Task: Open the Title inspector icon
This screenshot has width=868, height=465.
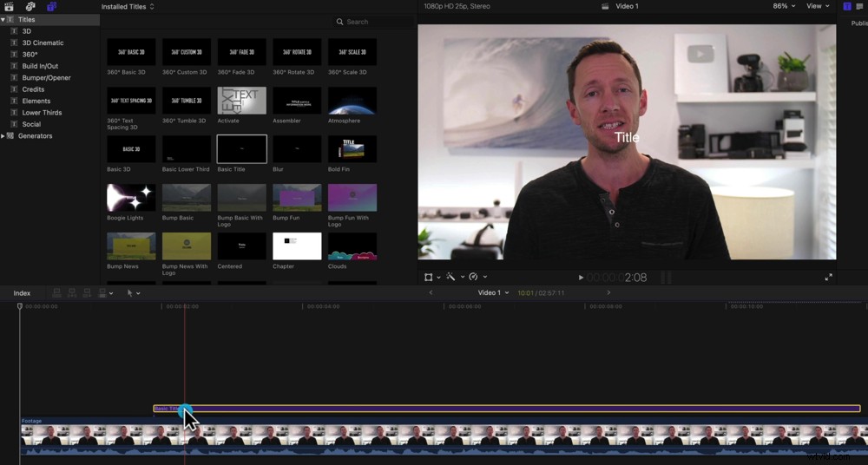Action: [x=847, y=6]
